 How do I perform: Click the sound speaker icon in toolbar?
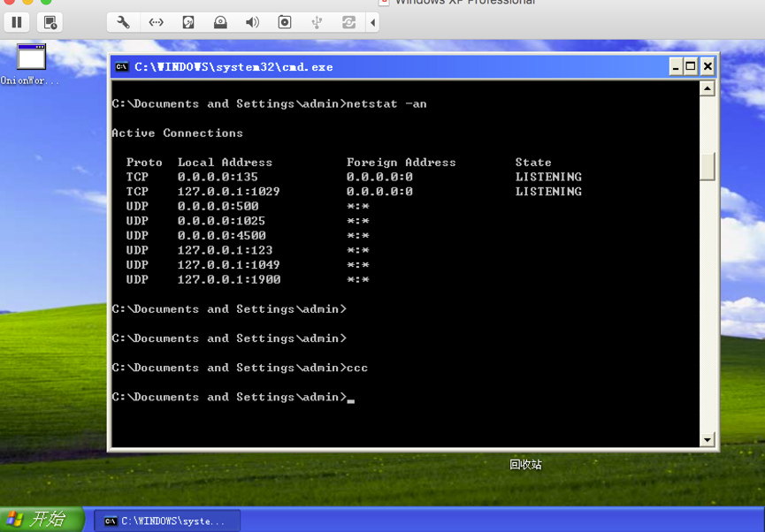pos(252,22)
